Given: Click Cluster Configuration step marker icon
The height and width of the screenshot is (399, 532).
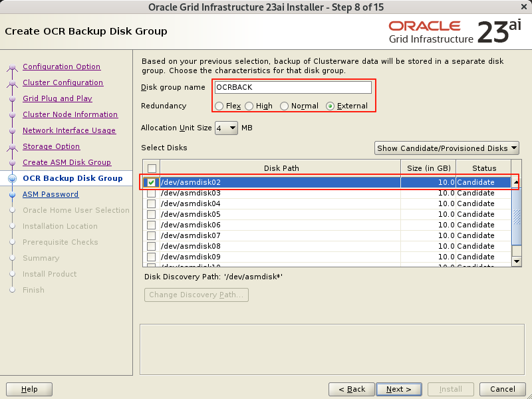Looking at the screenshot, I should (12, 83).
